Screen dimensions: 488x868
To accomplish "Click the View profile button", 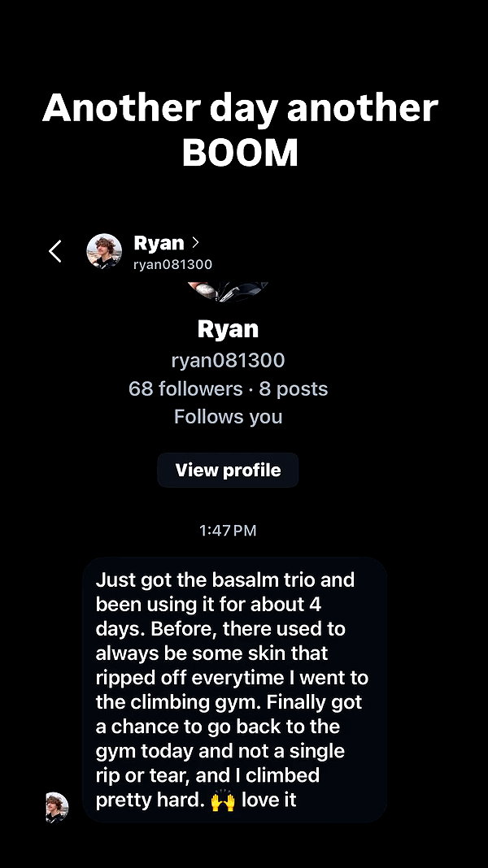I will pos(228,470).
